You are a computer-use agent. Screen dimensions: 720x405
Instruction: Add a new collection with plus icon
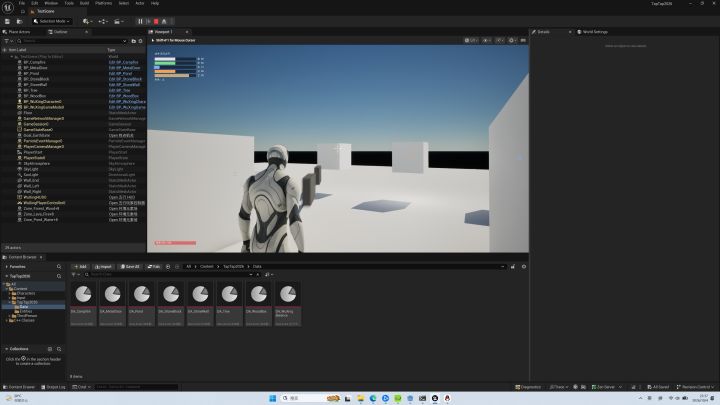(x=50, y=349)
